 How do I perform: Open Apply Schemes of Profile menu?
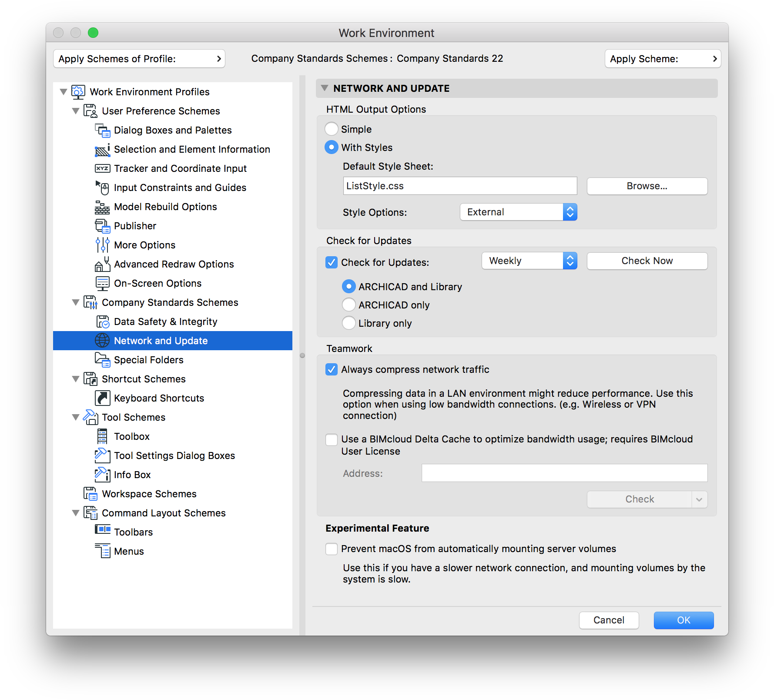click(139, 58)
